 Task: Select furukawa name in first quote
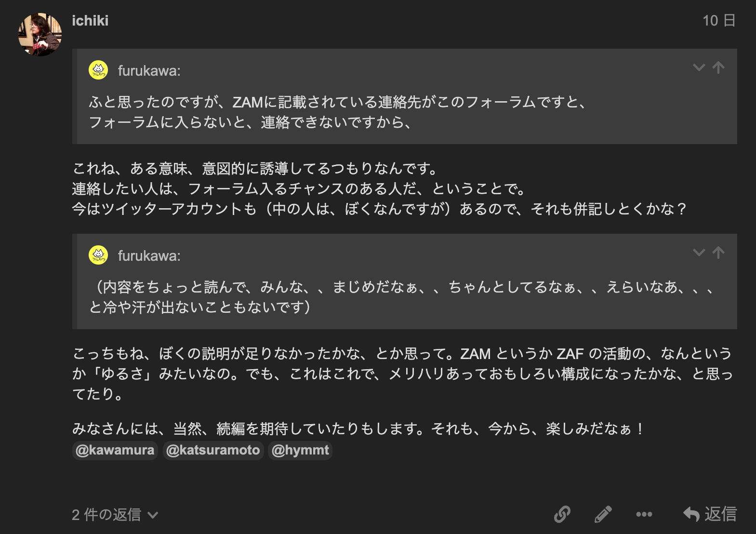(x=149, y=71)
